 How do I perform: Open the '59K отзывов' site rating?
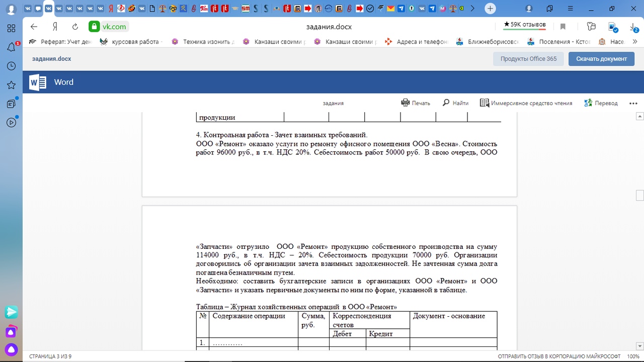pos(525,25)
